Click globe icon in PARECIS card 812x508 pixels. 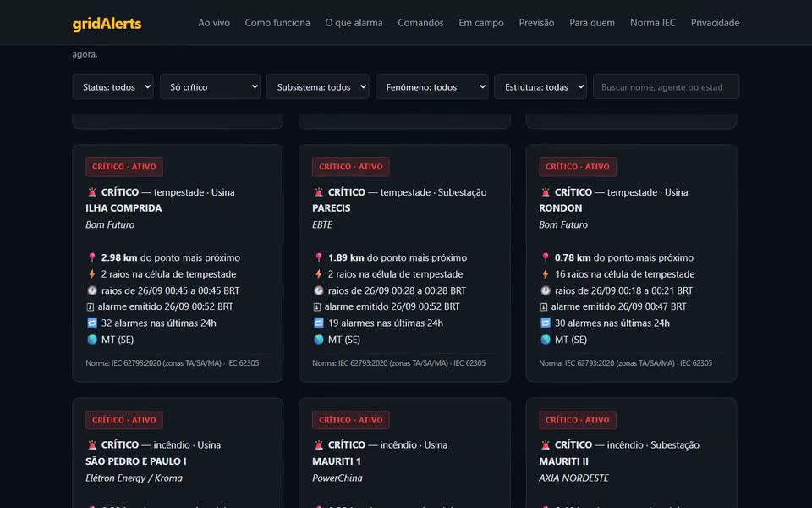coord(319,340)
